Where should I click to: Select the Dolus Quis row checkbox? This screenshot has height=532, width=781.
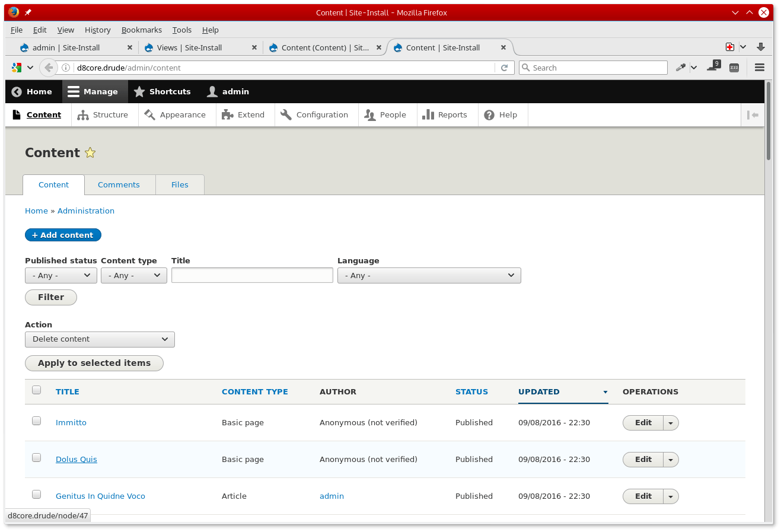(37, 458)
